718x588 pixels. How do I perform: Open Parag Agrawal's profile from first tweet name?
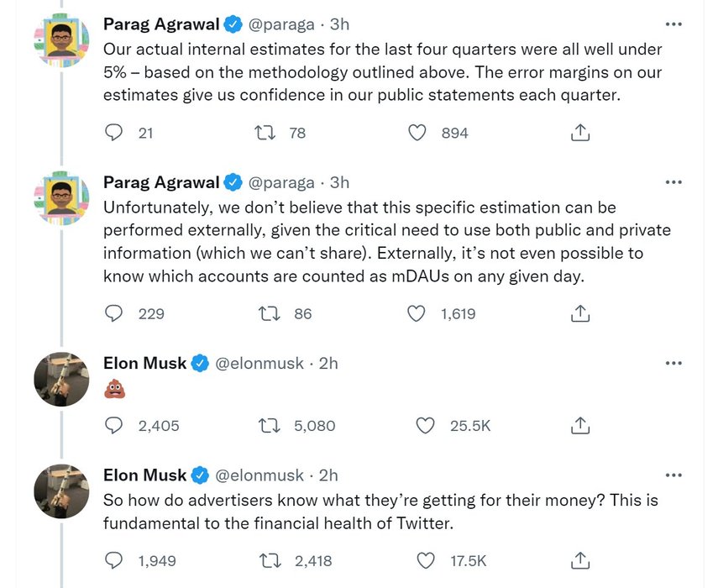click(x=161, y=24)
